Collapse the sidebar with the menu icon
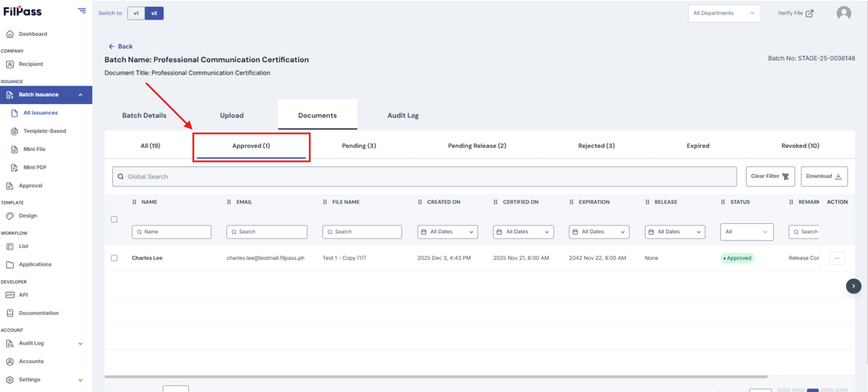The width and height of the screenshot is (868, 392). coord(82,11)
